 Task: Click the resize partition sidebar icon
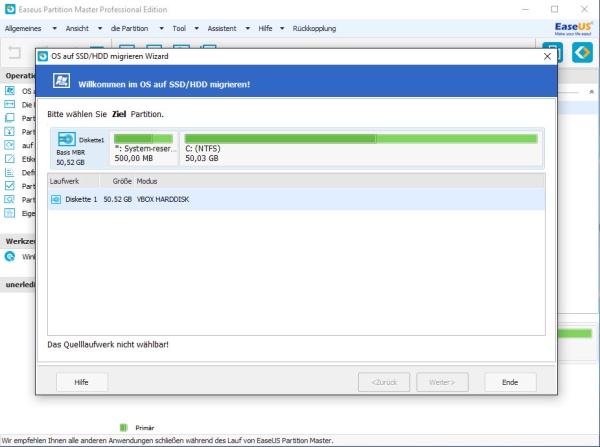tap(10, 104)
